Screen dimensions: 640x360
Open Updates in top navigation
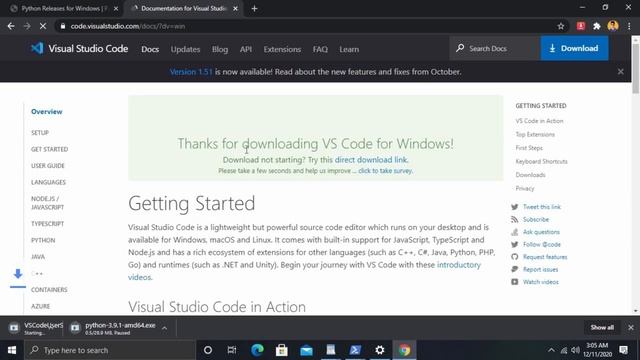click(185, 49)
